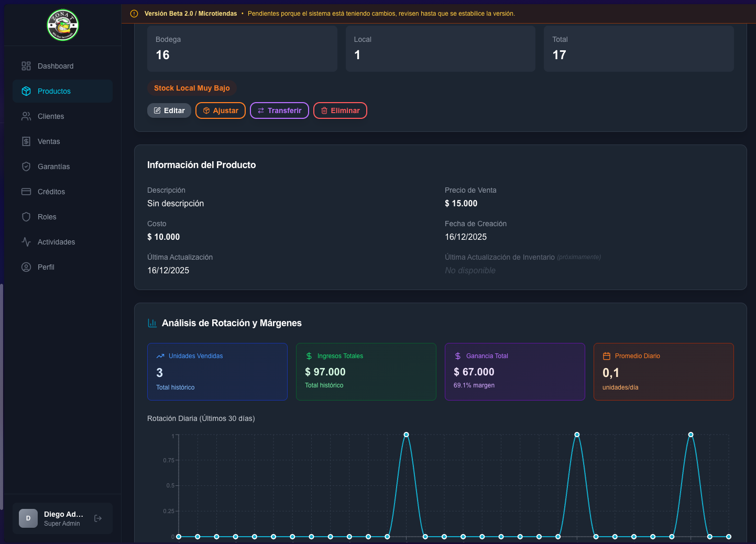Click the warning icon in beta banner
Image resolution: width=756 pixels, height=544 pixels.
[134, 14]
